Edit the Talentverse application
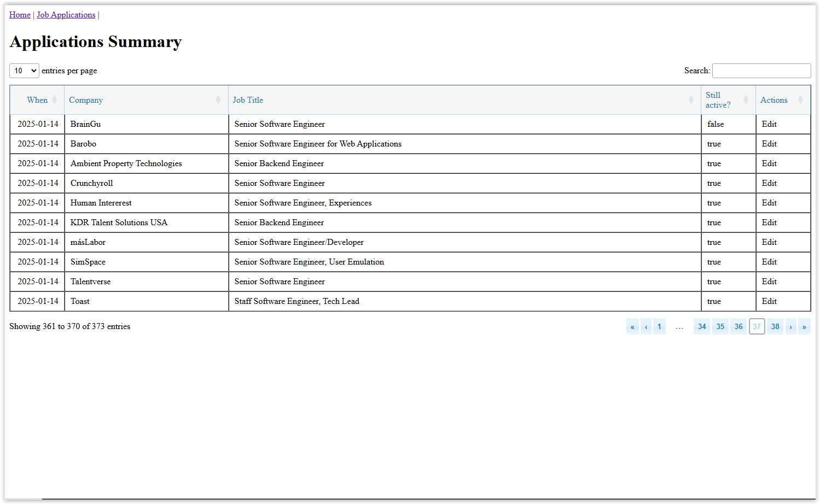820x504 pixels. 769,282
